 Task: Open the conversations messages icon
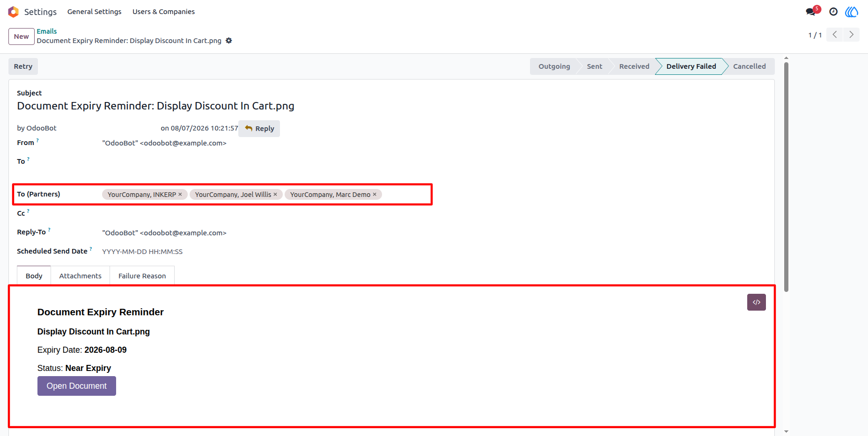point(811,12)
